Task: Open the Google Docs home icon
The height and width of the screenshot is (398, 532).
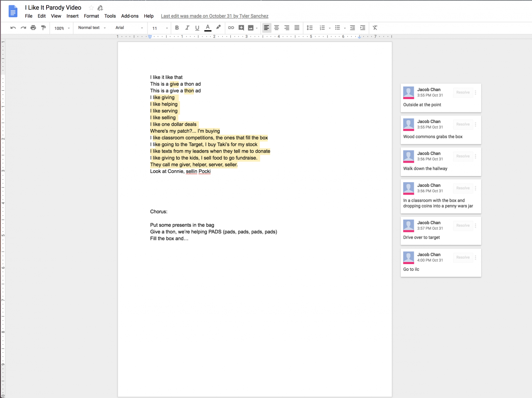Action: pyautogui.click(x=13, y=12)
